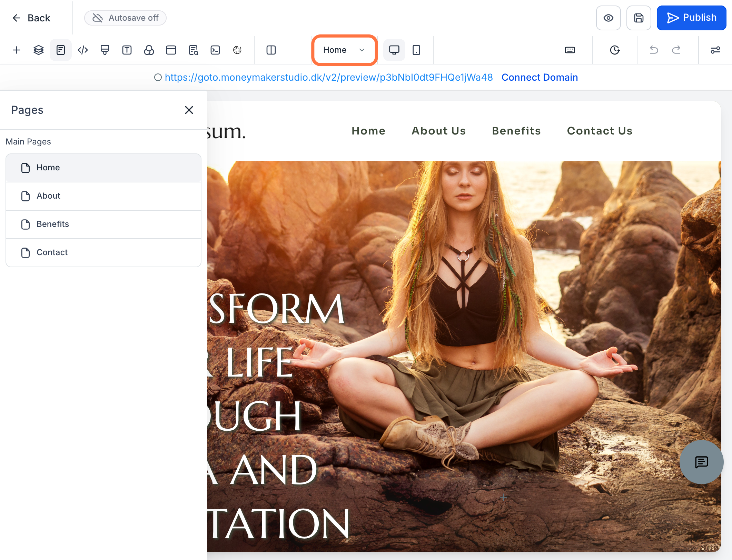Viewport: 732px width, 560px height.
Task: Click Contact Us in site navigation
Action: (600, 131)
